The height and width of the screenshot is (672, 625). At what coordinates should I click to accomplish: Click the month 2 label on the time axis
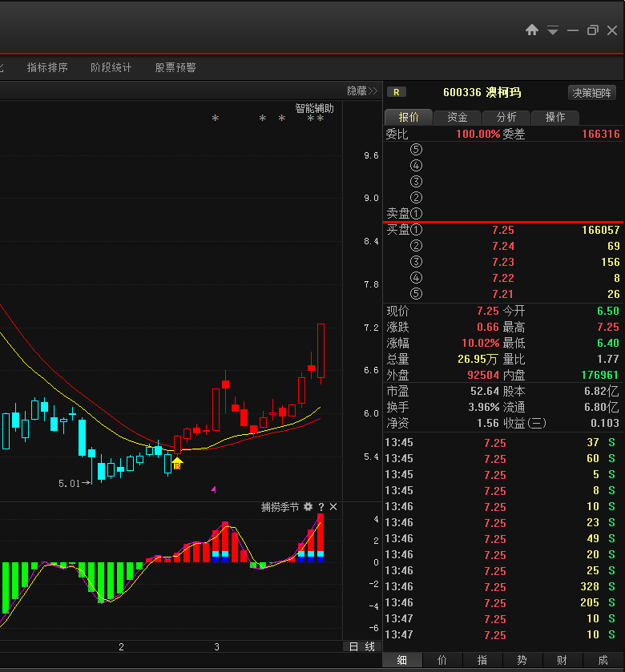(x=121, y=646)
